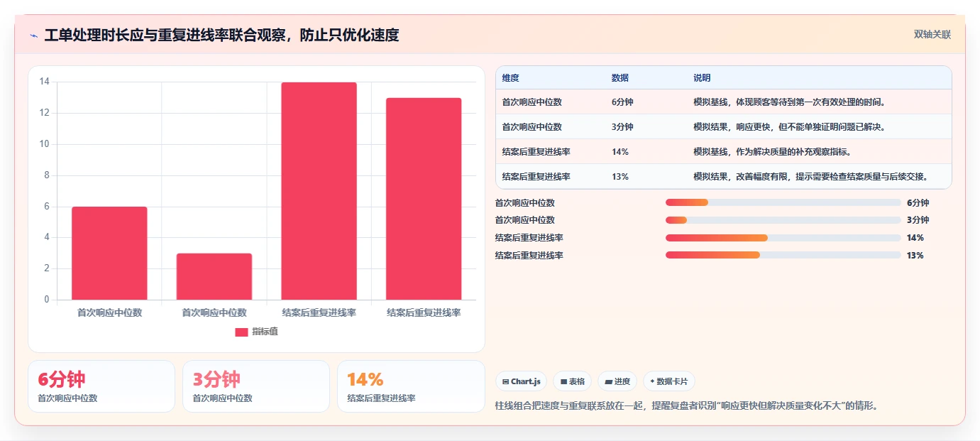Open the orange 14% stat card

[x=411, y=386]
